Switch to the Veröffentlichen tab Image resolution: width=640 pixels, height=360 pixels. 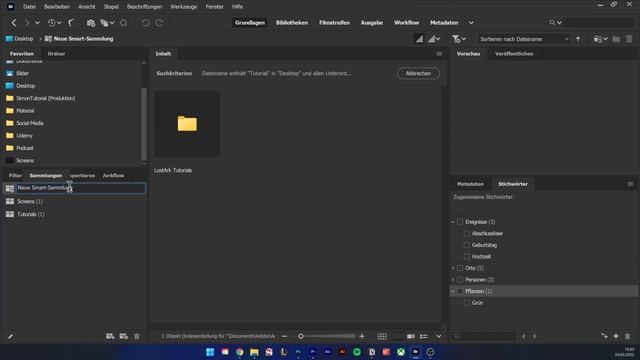pyautogui.click(x=514, y=54)
